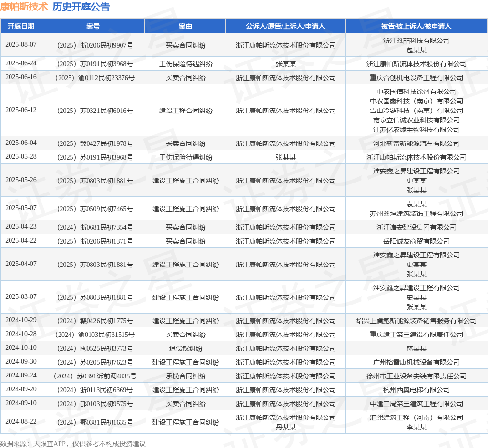Click defendant 南京立信诚农业科技有限公司

pyautogui.click(x=417, y=120)
